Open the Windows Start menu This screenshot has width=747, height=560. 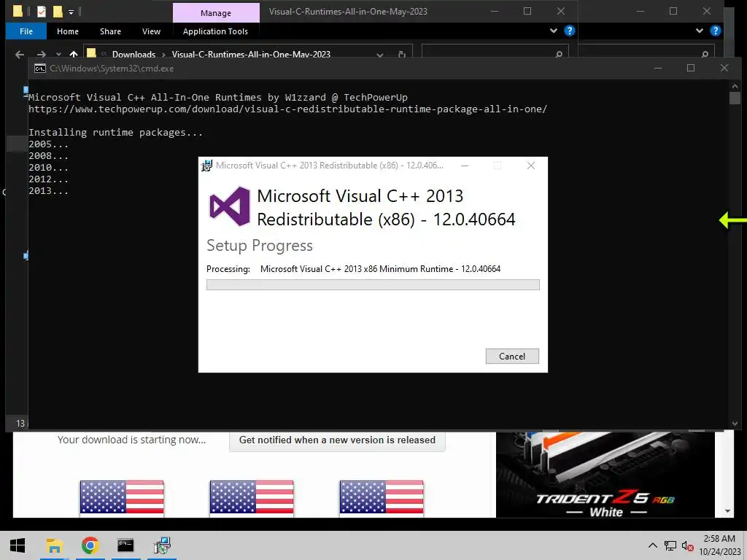tap(18, 545)
